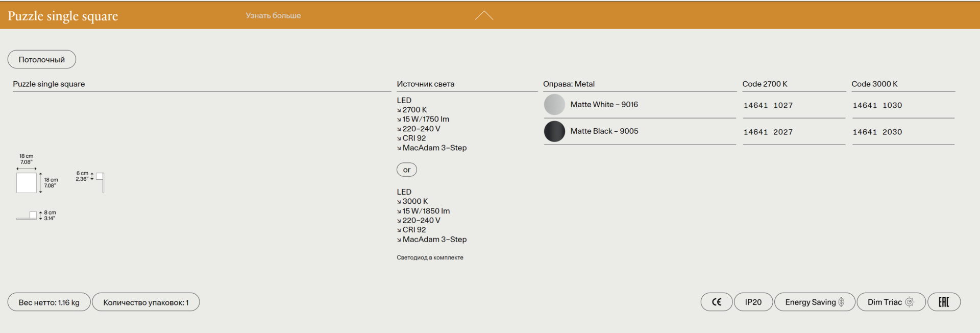Screen dimensions: 980x333
Task: Select the Потолочный mounting type button
Action: pyautogui.click(x=42, y=59)
